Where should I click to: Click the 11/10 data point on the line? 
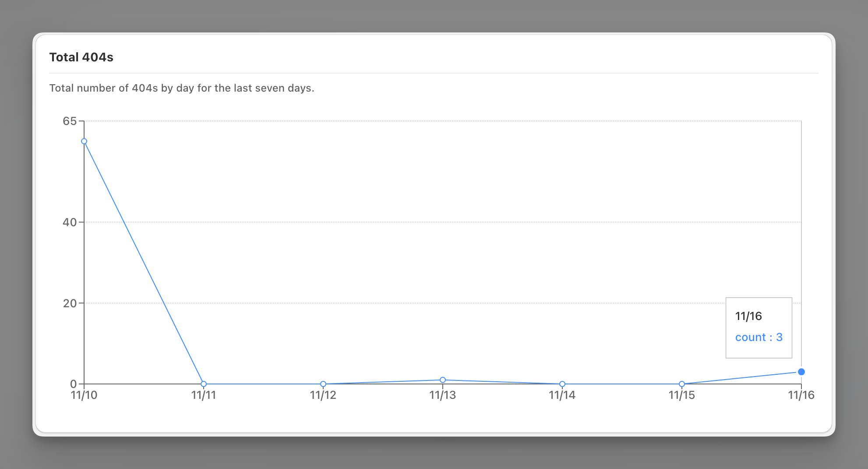click(x=84, y=141)
